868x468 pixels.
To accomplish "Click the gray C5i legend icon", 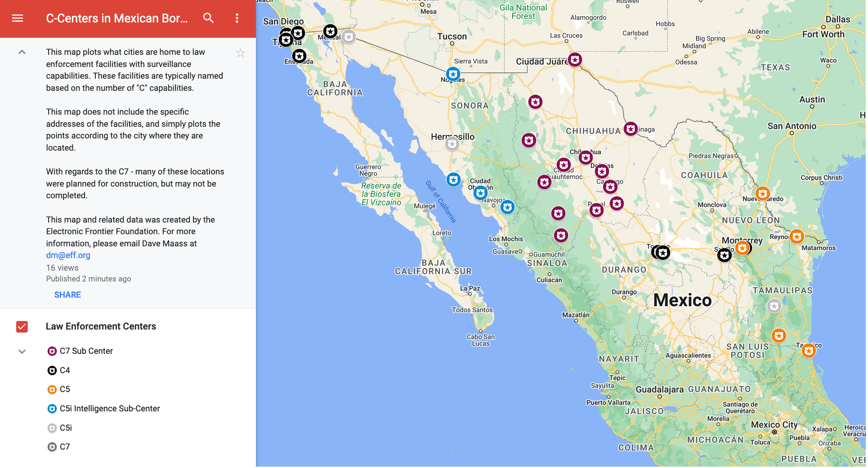I will tap(51, 428).
